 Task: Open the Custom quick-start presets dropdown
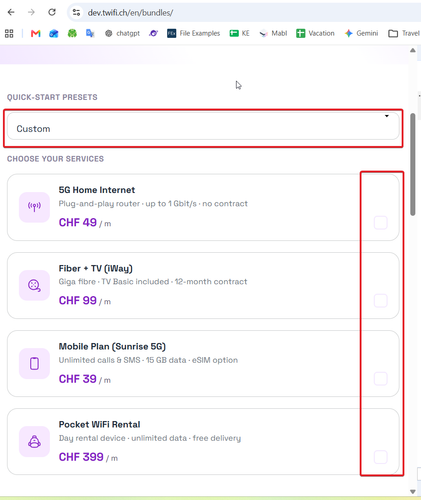(x=203, y=126)
